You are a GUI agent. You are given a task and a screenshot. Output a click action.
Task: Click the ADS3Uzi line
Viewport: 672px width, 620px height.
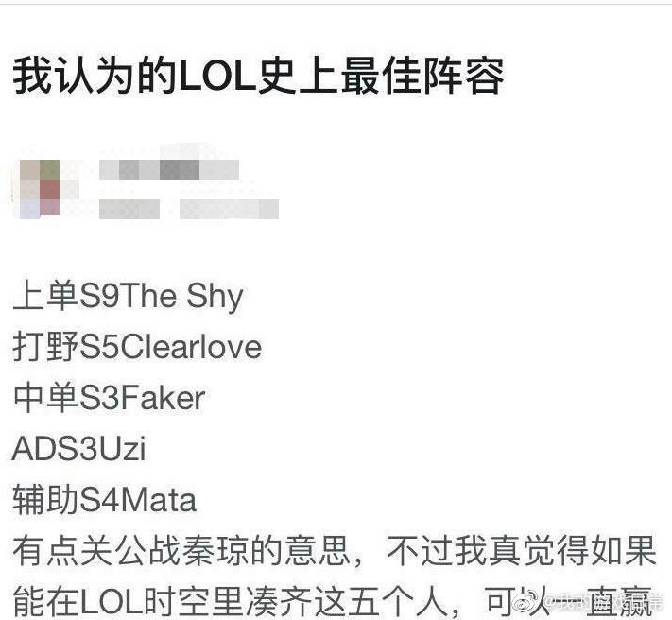coord(78,449)
